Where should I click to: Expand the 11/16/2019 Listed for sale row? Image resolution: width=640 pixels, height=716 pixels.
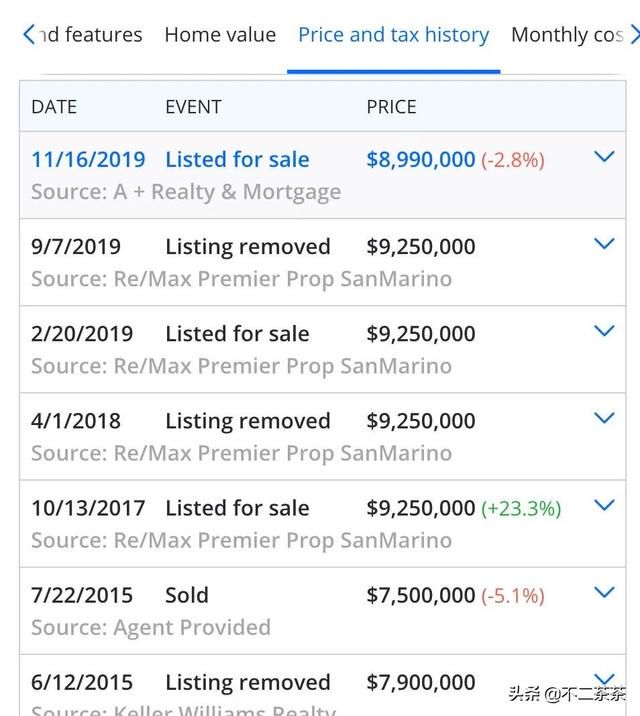[604, 157]
